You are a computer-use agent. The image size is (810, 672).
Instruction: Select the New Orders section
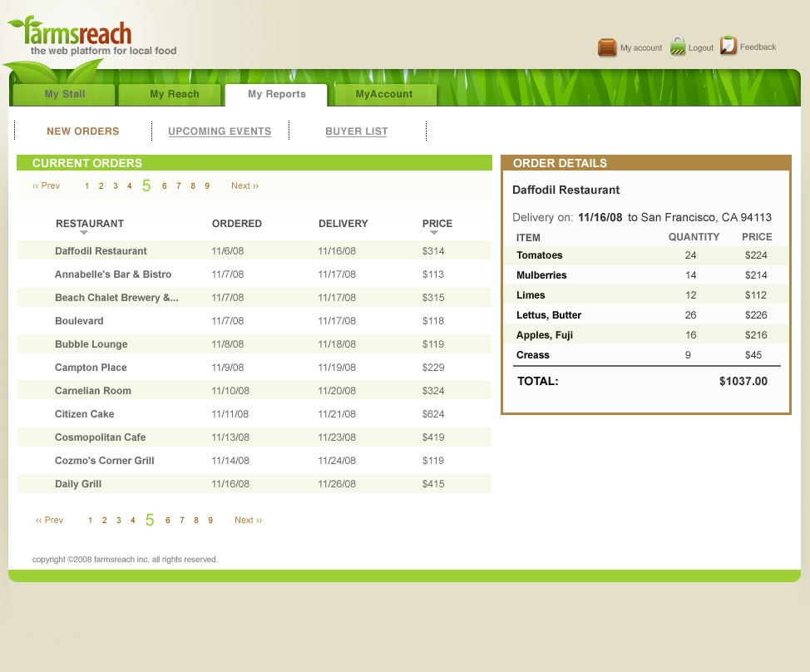click(83, 131)
